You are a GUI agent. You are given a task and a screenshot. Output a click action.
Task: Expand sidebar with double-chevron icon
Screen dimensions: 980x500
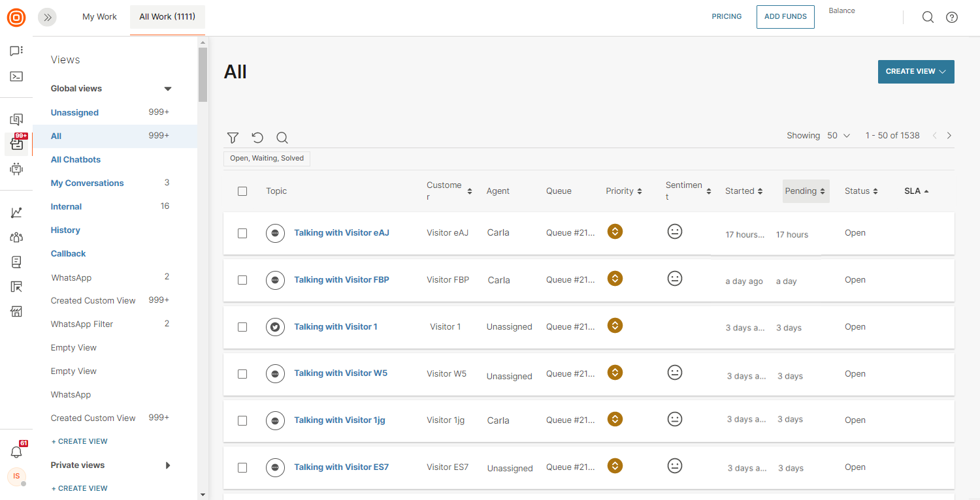48,18
